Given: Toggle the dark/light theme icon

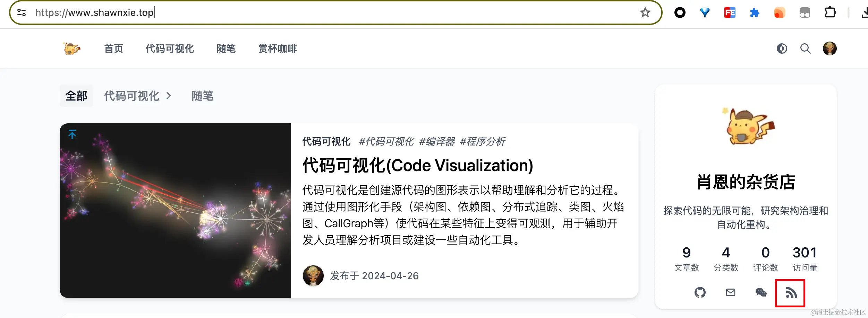Looking at the screenshot, I should (782, 48).
